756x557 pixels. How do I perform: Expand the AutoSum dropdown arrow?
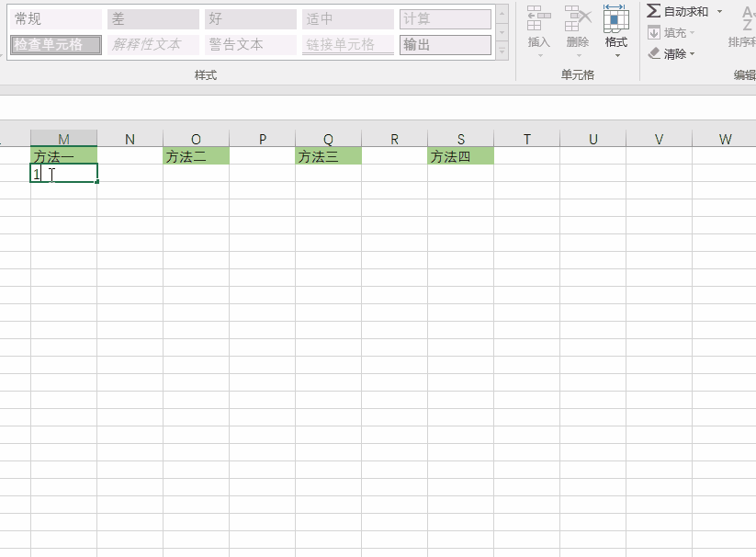tap(719, 11)
